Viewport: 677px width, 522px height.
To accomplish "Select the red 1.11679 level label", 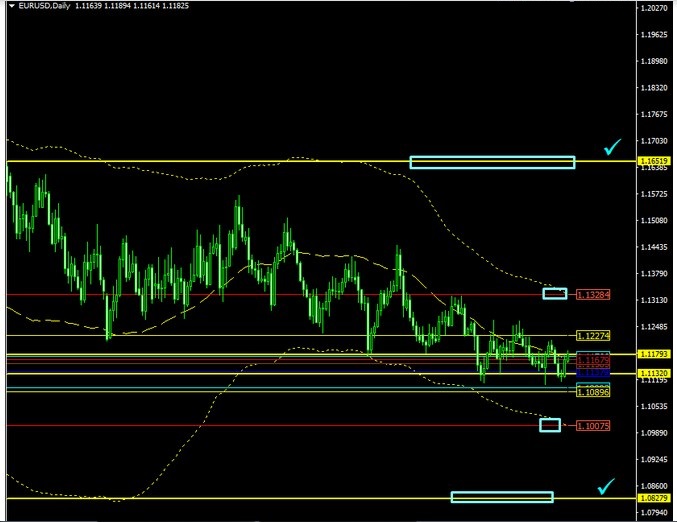I will (593, 360).
